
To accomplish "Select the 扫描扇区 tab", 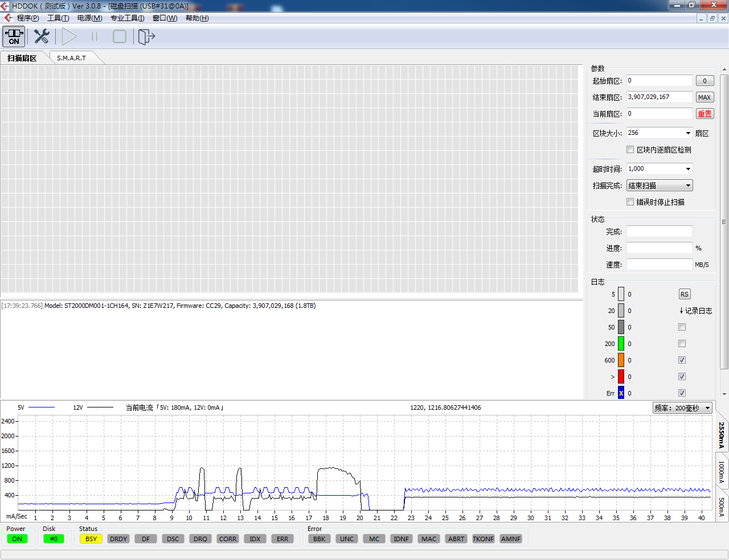I will (x=22, y=58).
